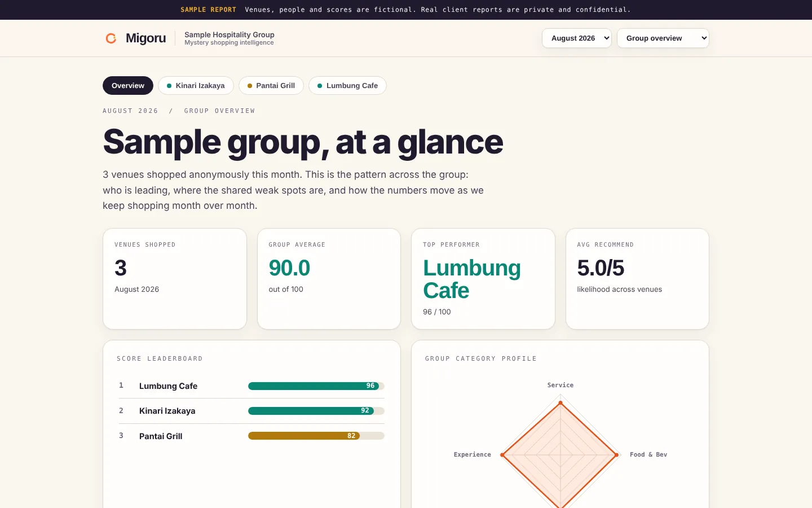The width and height of the screenshot is (812, 508).
Task: Click the out of 100 caption
Action: [286, 289]
